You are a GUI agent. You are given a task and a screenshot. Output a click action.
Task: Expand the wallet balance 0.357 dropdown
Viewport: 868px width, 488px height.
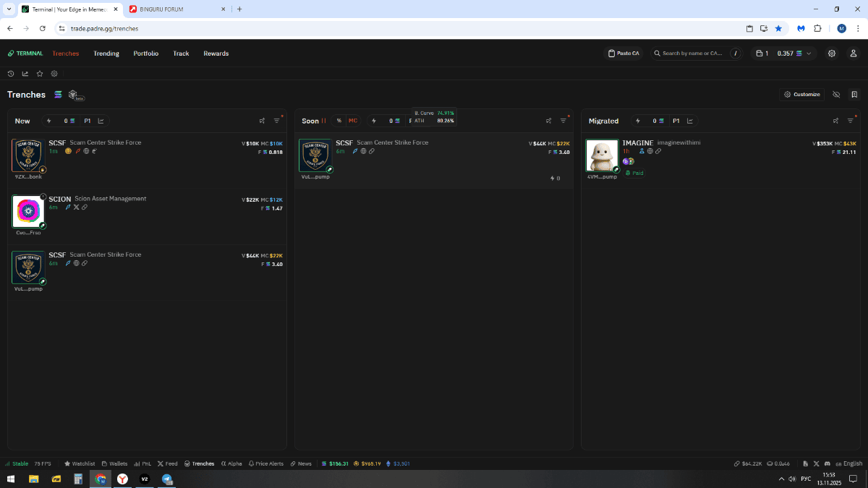793,53
